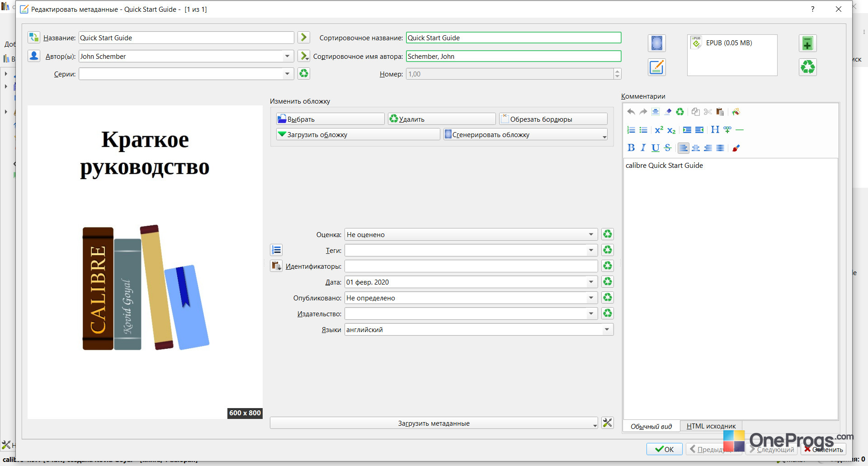868x466 pixels.
Task: Click the set metadata from format icon
Action: [x=656, y=67]
